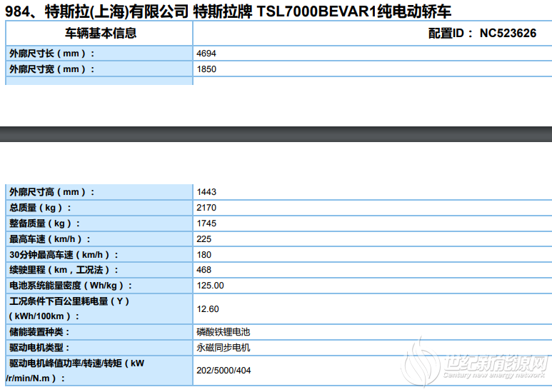
Task: Click the 磷酸铁锂电池 value
Action: click(224, 332)
